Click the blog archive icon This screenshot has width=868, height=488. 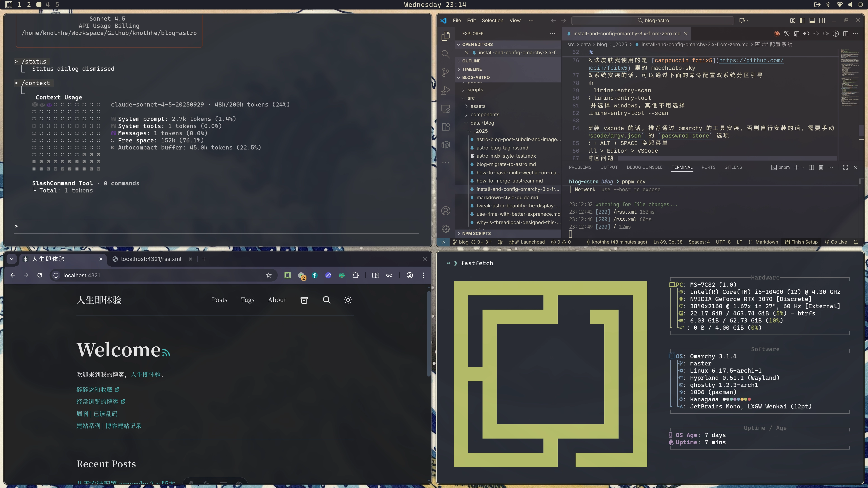click(304, 300)
